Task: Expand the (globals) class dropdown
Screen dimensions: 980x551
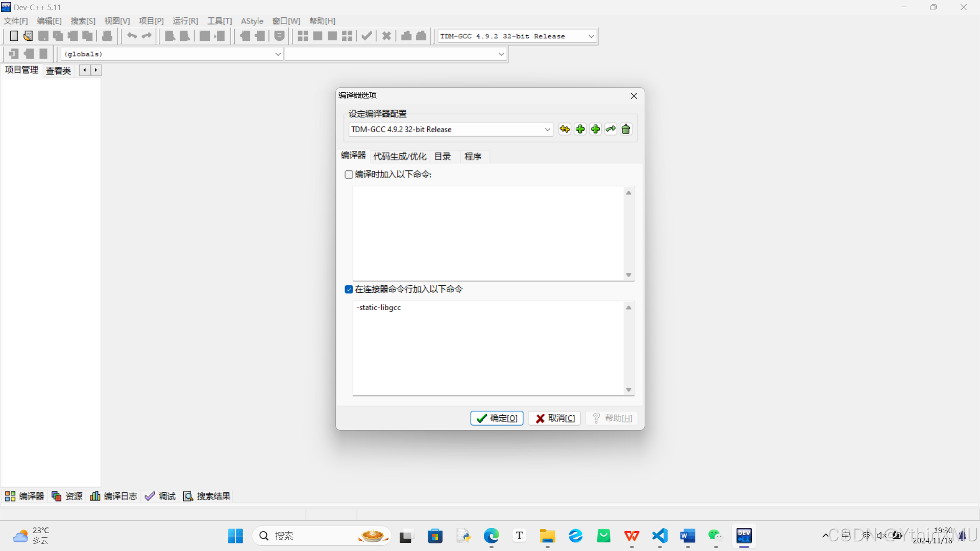Action: tap(278, 54)
